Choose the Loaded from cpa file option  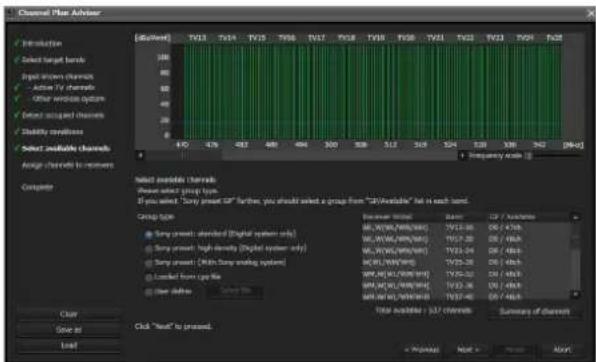point(149,277)
